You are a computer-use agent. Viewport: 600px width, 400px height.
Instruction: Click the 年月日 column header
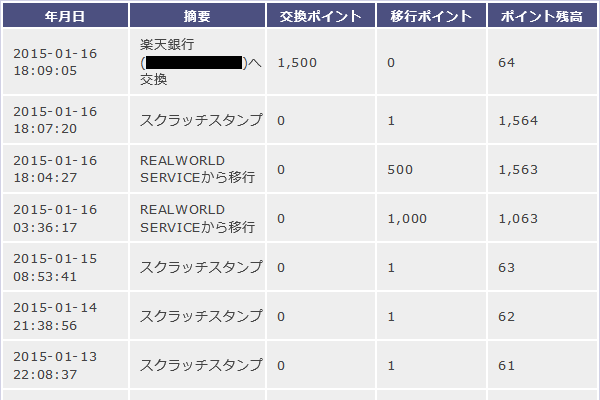64,17
